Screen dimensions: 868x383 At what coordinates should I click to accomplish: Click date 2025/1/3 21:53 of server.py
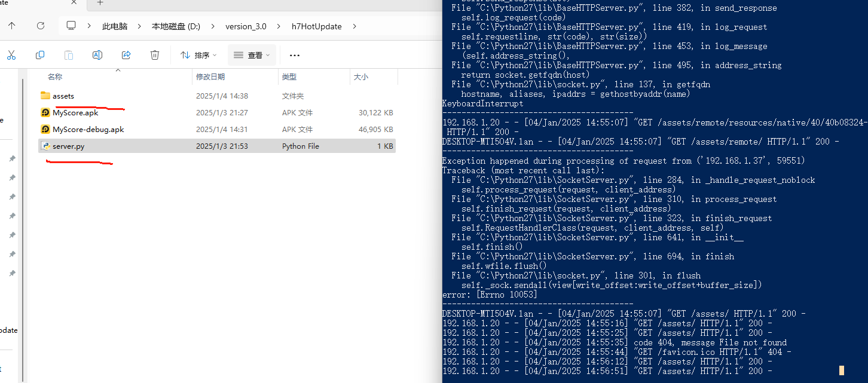click(222, 146)
